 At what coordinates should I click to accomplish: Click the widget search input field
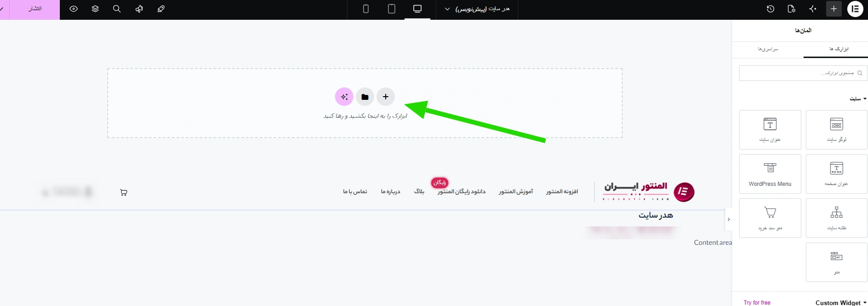[x=803, y=73]
